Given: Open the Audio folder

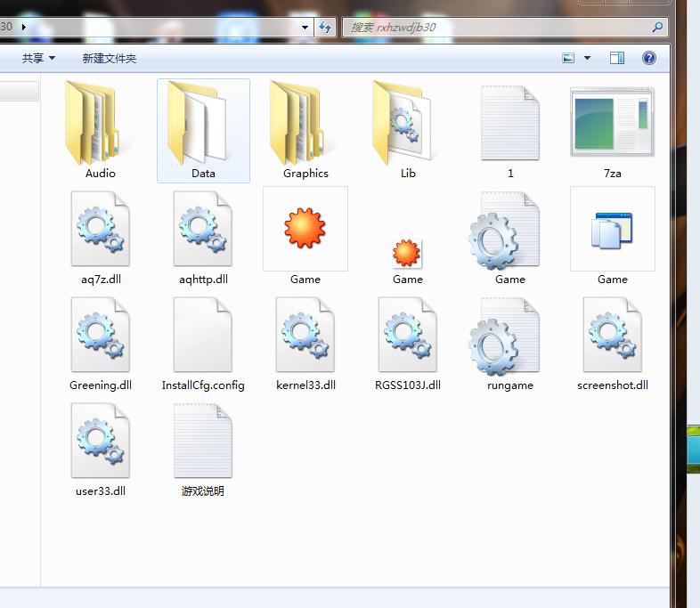Looking at the screenshot, I should (100, 131).
